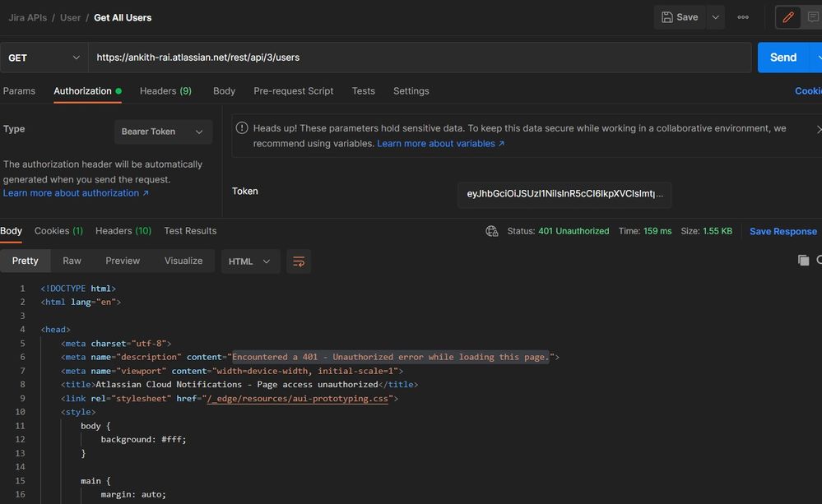Click the viewport meta tag line
Viewport: 822px width, 504px height.
point(232,371)
